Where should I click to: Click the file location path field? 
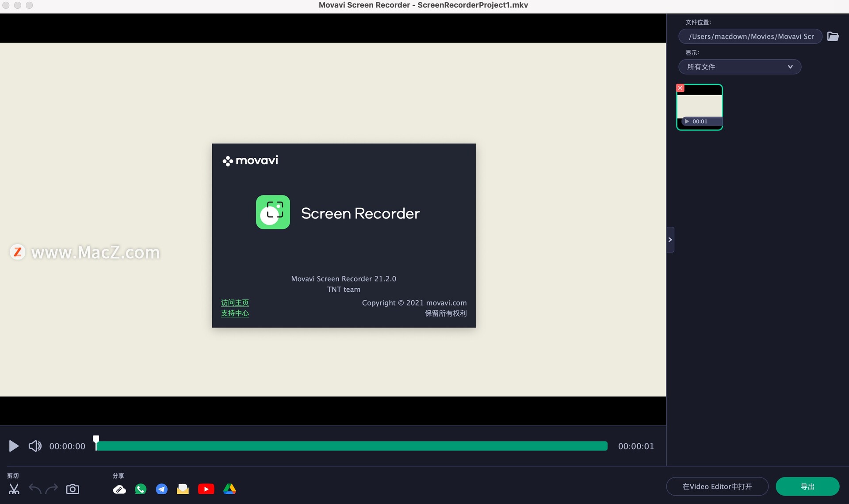click(x=750, y=36)
